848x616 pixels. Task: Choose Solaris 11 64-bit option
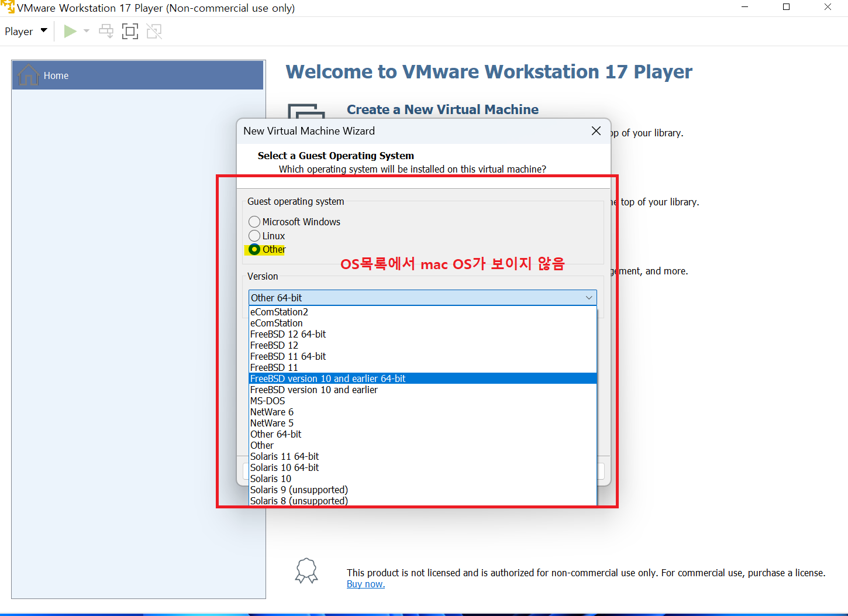(423, 456)
